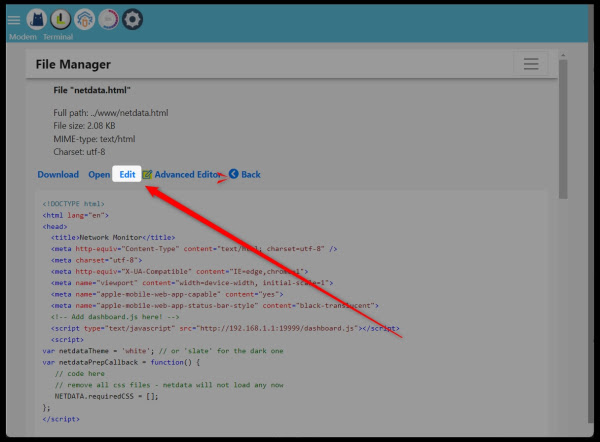Open the green L Terminal icon
Image resolution: width=600 pixels, height=442 pixels.
point(60,19)
